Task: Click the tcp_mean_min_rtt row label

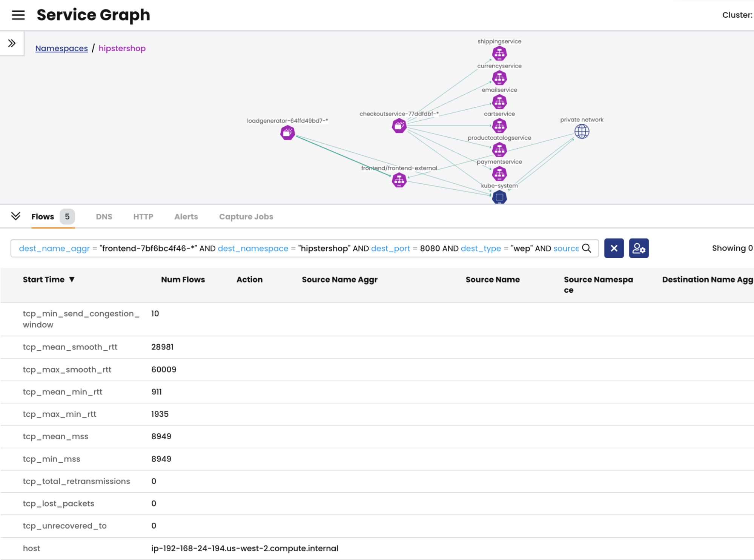Action: click(x=63, y=392)
